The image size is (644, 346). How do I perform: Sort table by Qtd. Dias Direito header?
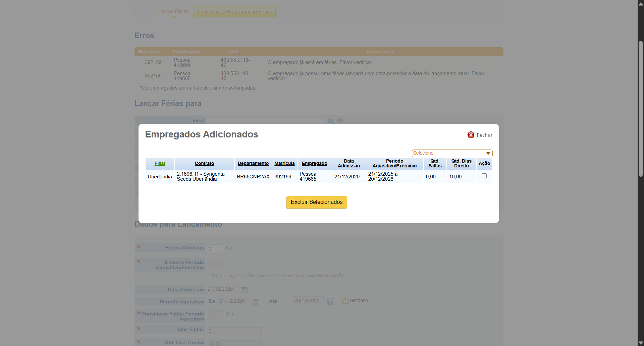click(461, 163)
